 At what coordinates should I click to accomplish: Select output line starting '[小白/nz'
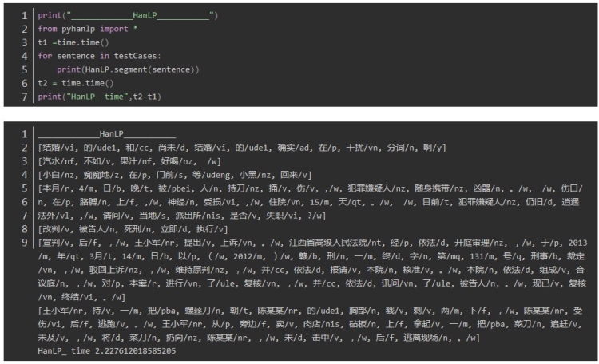tap(175, 175)
